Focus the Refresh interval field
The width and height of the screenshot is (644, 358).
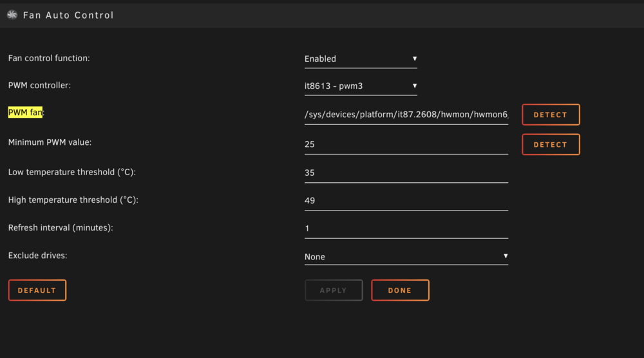click(406, 229)
